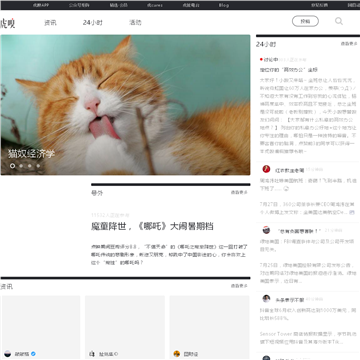View the blue verified badge beside the first author

click(x=33, y=354)
